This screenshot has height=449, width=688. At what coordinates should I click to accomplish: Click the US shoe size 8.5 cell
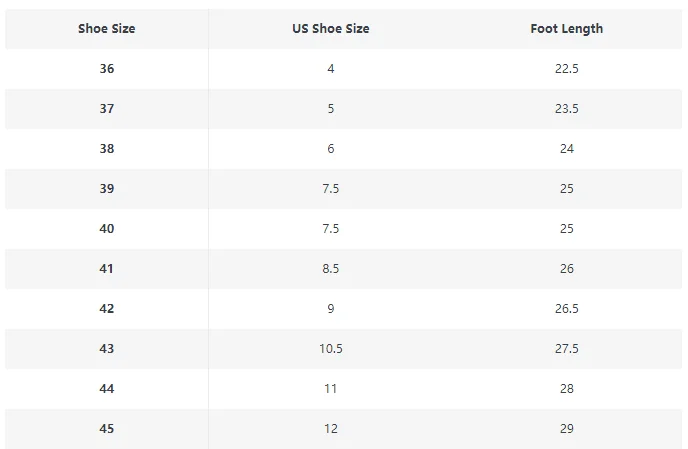[330, 269]
